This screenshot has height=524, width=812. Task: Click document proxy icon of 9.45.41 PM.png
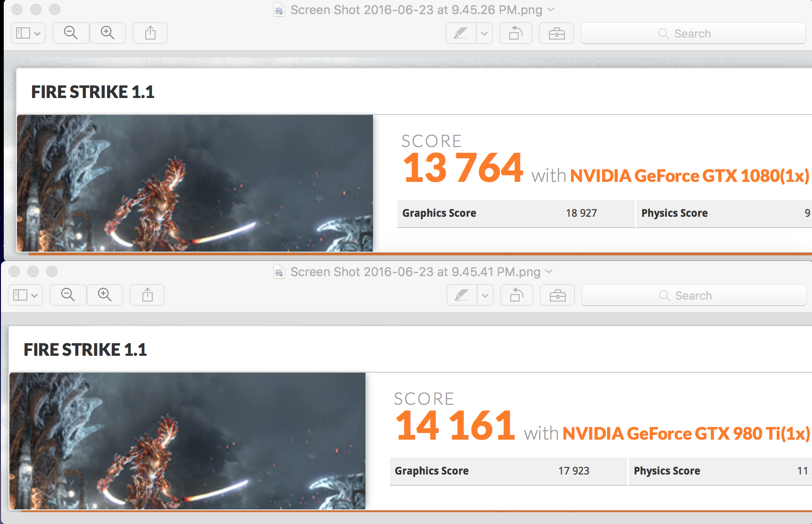coord(279,272)
